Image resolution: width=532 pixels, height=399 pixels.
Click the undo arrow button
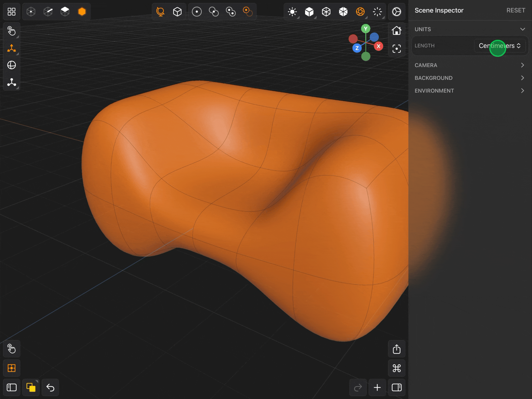(50, 387)
